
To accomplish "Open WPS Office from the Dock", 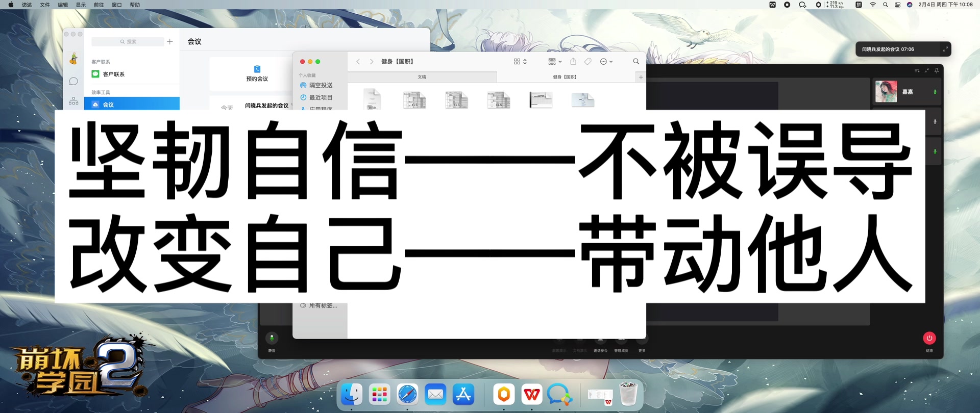I will (x=532, y=395).
